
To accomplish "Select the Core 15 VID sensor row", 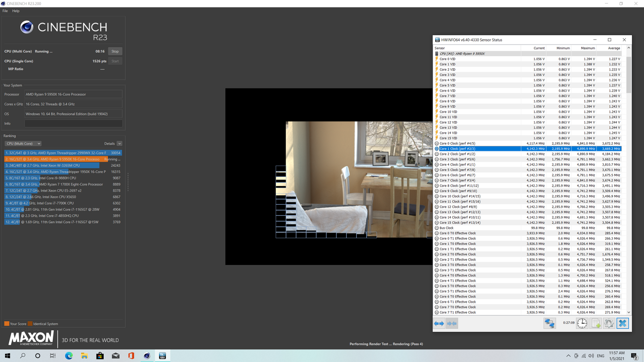I will (x=528, y=138).
